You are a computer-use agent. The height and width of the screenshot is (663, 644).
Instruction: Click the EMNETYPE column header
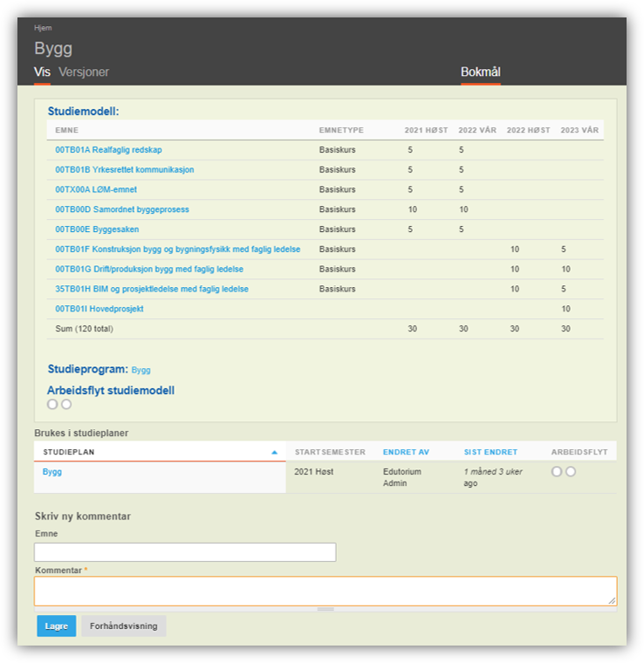click(x=341, y=130)
